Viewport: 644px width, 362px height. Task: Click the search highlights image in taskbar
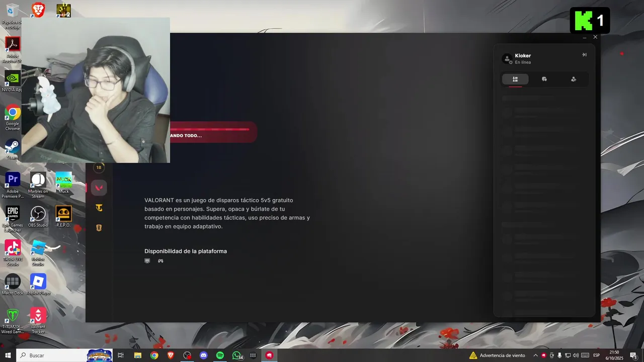click(x=99, y=355)
